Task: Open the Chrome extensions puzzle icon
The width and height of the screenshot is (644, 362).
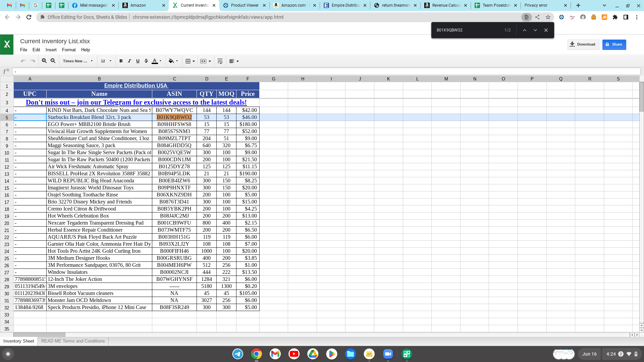Action: point(615,17)
